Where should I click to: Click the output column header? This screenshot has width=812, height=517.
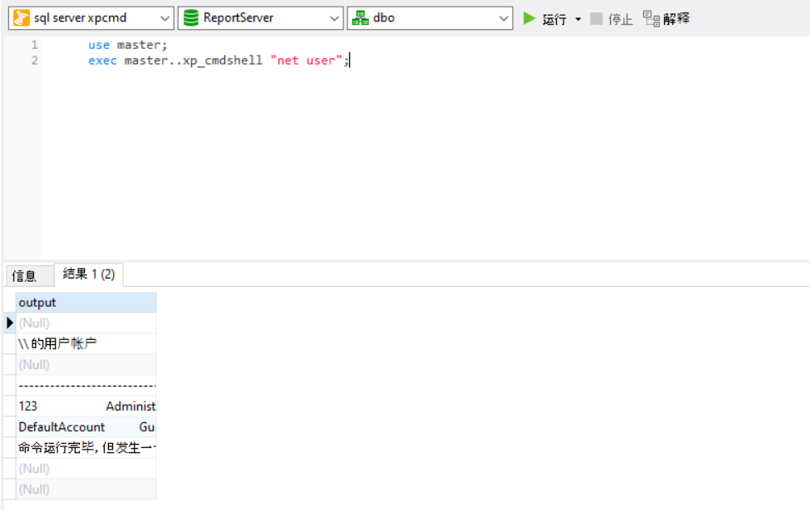[x=86, y=303]
